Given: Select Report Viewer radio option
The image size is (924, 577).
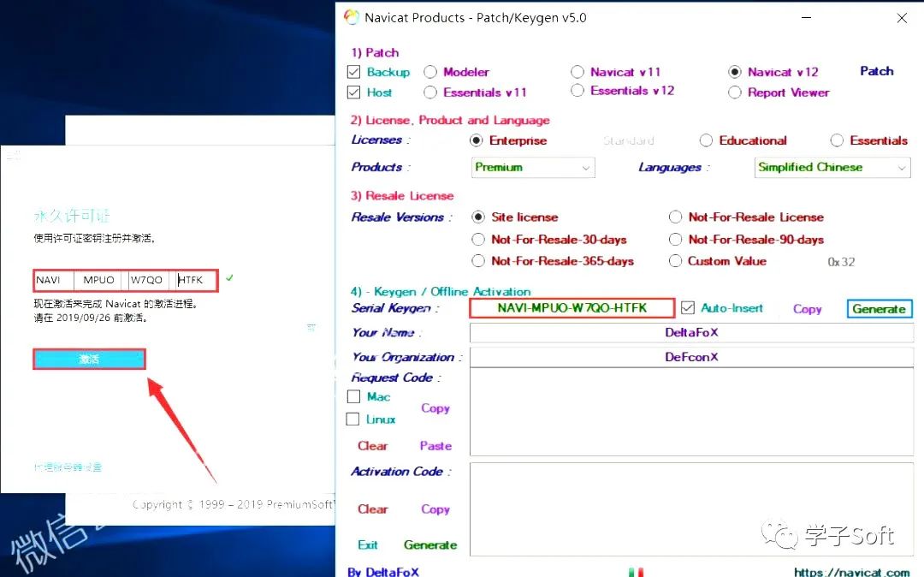Looking at the screenshot, I should tap(734, 92).
